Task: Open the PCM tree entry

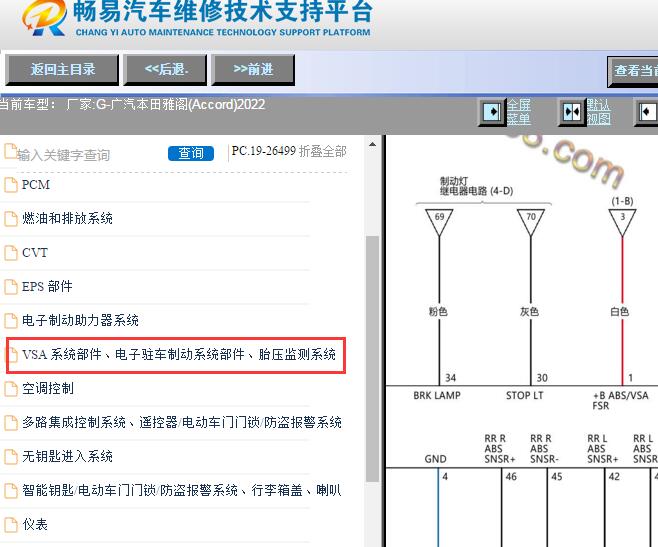Action: 36,185
